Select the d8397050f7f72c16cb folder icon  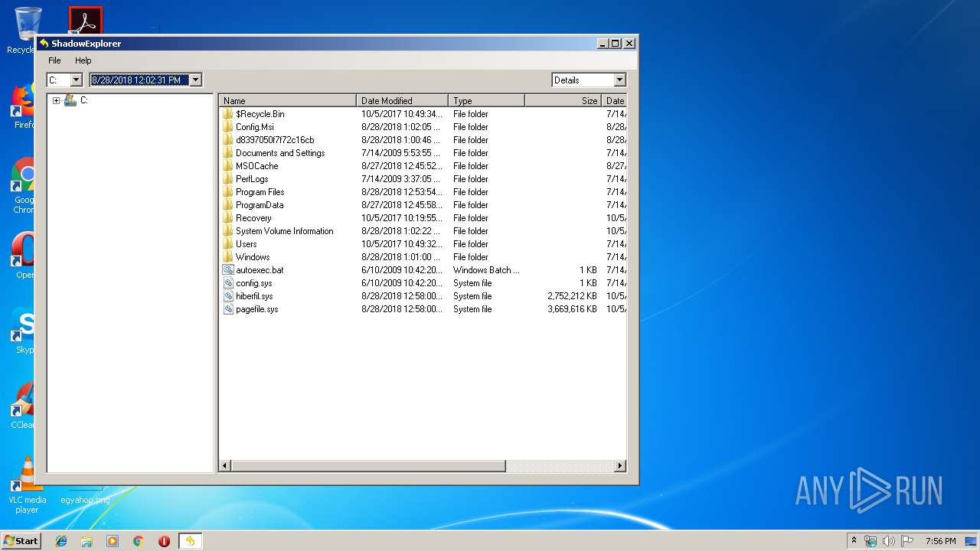(228, 140)
